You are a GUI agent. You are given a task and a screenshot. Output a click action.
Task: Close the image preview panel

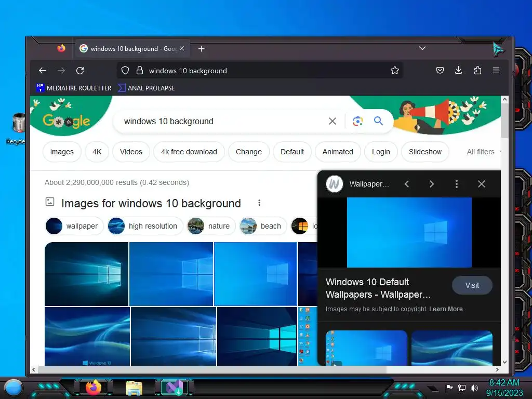pyautogui.click(x=482, y=184)
